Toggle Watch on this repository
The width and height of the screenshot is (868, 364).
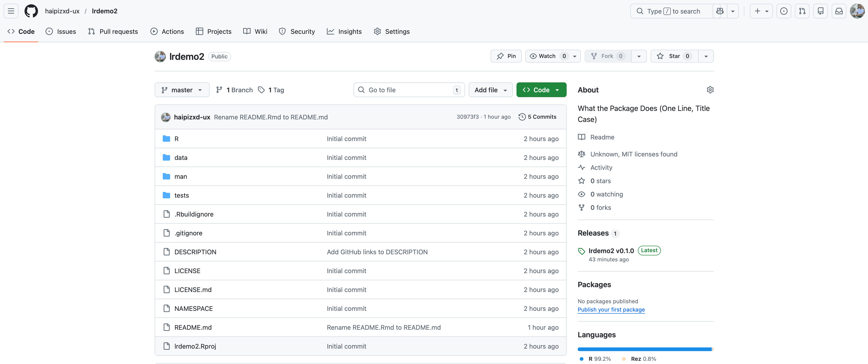547,56
